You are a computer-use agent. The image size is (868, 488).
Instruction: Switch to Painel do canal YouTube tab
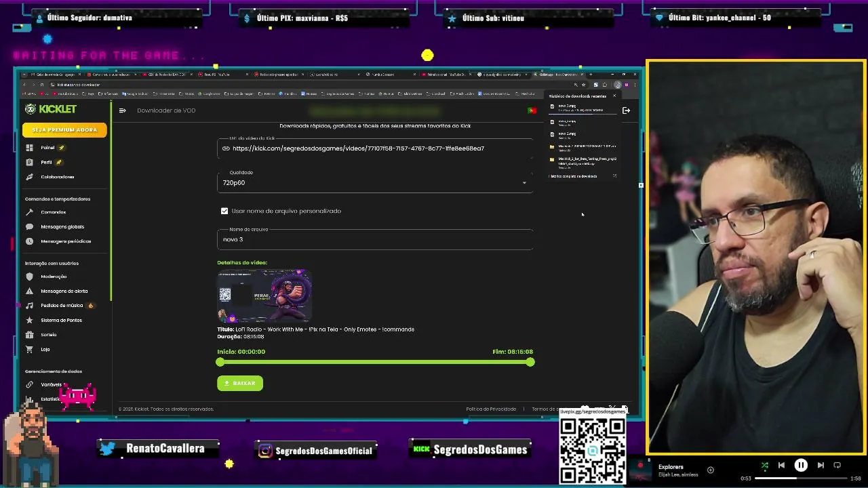pyautogui.click(x=447, y=74)
